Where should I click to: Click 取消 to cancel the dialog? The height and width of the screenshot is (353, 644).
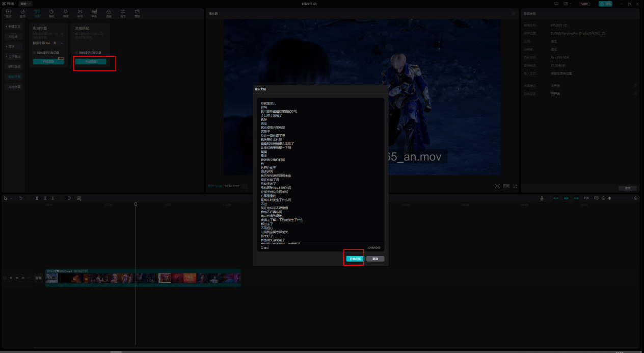(375, 259)
